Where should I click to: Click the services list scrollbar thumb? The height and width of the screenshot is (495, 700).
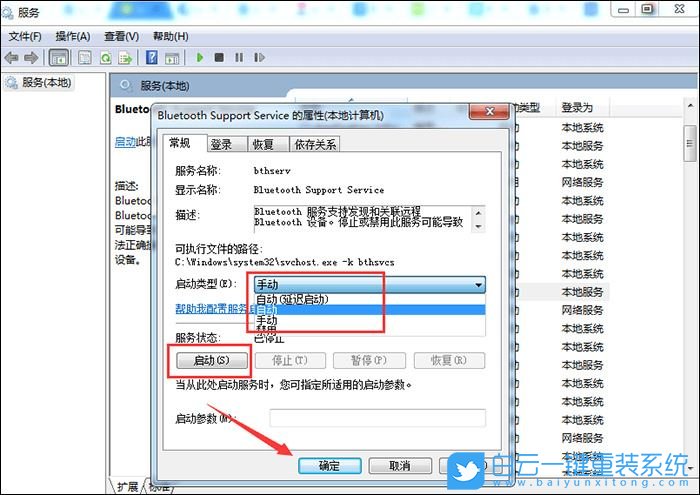690,144
